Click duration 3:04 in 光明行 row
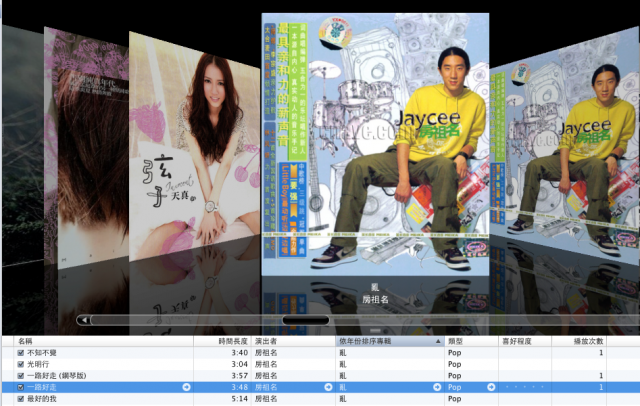Image resolution: width=640 pixels, height=406 pixels. pyautogui.click(x=240, y=364)
